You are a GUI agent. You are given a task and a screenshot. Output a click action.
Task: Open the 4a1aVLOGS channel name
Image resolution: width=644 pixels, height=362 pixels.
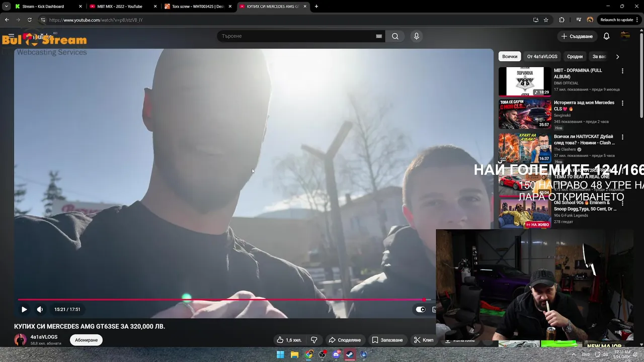[x=44, y=337]
